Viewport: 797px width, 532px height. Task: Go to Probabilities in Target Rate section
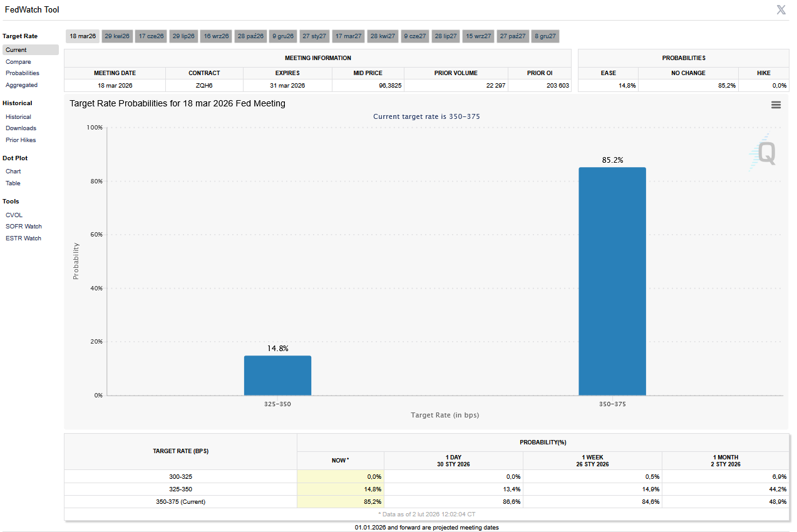click(23, 73)
